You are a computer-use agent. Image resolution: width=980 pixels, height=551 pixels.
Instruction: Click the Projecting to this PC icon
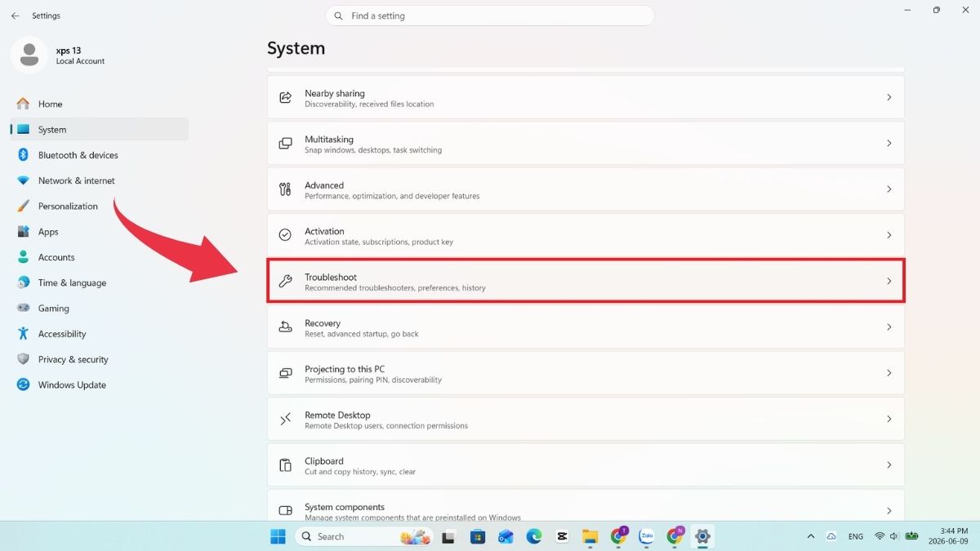[x=285, y=373]
